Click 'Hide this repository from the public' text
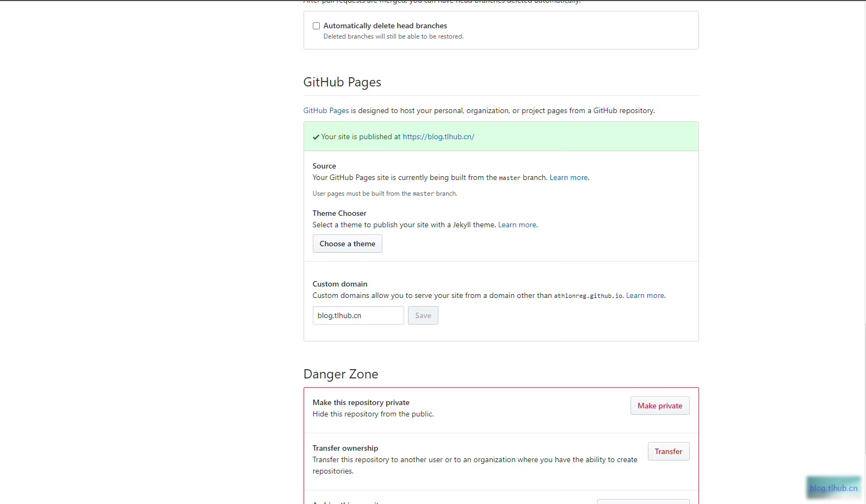This screenshot has width=866, height=504. point(373,414)
